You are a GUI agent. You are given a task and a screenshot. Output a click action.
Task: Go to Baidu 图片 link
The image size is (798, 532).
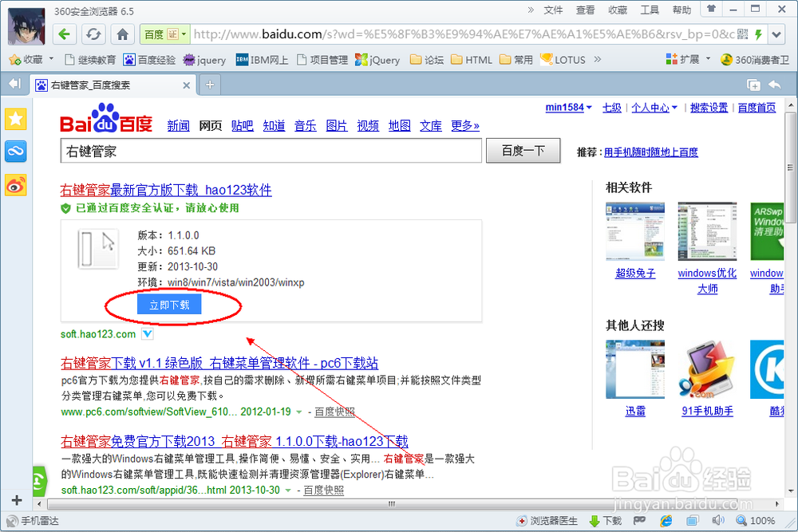[337, 126]
